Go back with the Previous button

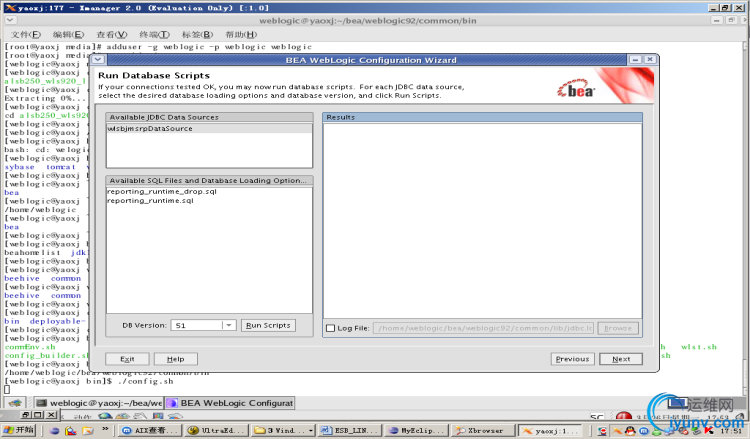coord(573,359)
